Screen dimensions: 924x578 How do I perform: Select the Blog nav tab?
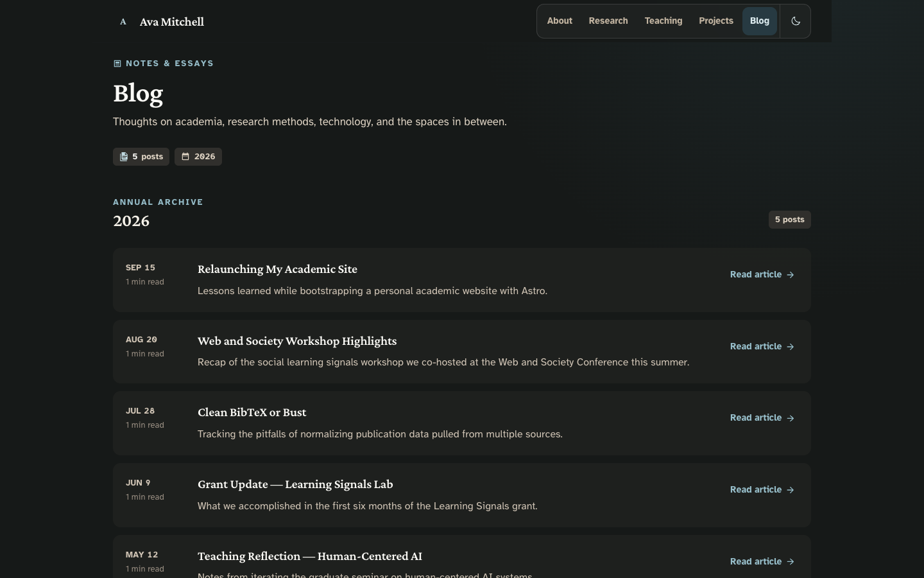click(760, 21)
